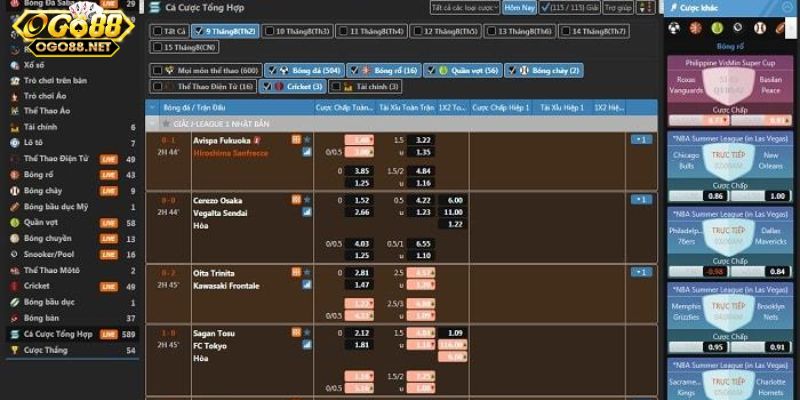Open Quần vợt in the sidebar
The height and width of the screenshot is (400, 800).
coord(41,222)
